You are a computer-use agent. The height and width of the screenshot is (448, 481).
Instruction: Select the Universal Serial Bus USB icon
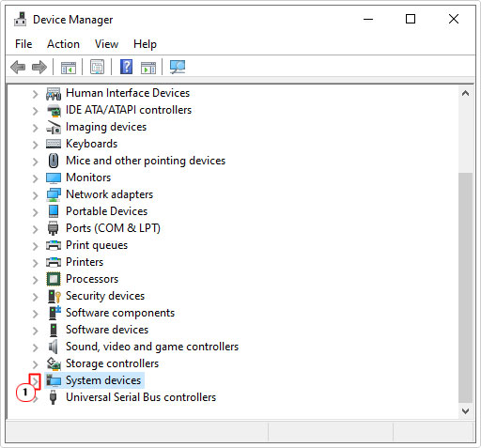click(54, 397)
